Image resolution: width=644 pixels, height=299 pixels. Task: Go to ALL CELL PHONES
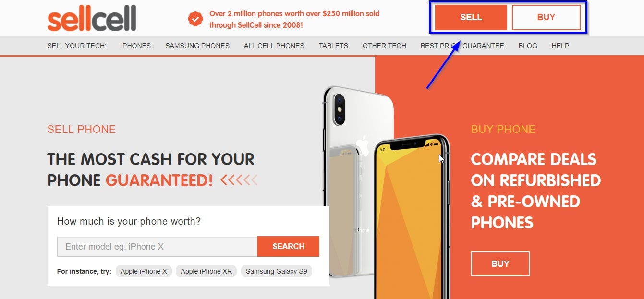tap(274, 46)
